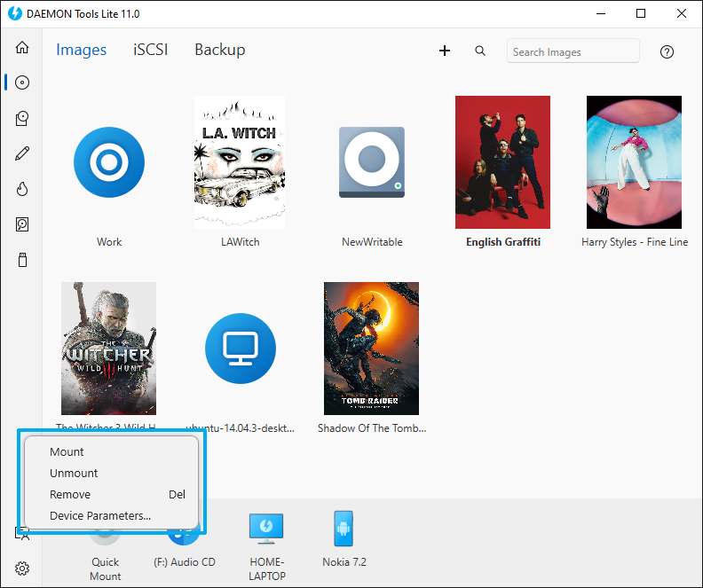Select the Work image disc icon

pyautogui.click(x=109, y=162)
